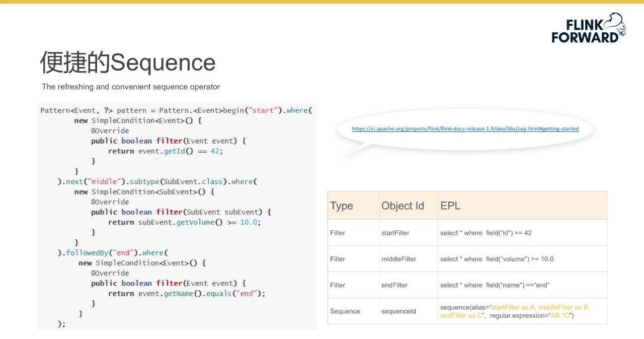Image resolution: width=644 pixels, height=339 pixels.
Task: Click the slide title "便捷的Sequence"
Action: [x=128, y=62]
